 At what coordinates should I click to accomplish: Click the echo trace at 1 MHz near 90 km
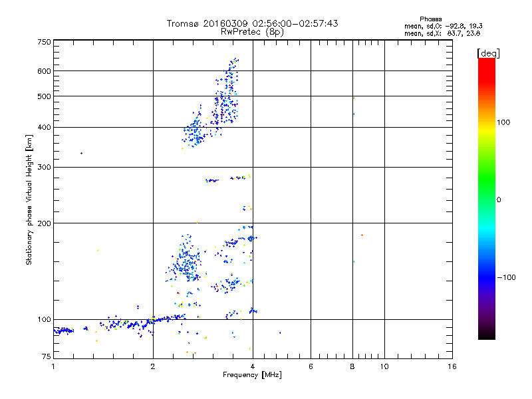[x=63, y=331]
